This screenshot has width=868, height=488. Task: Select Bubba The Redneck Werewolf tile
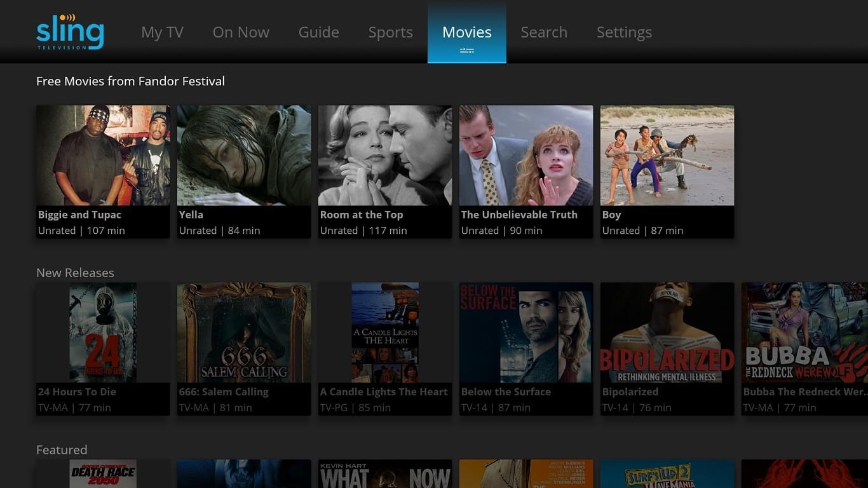click(804, 349)
